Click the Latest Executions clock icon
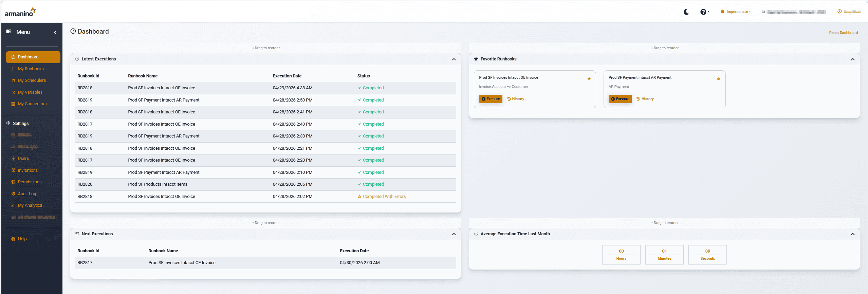Viewport: 868px width, 294px height. pos(77,59)
